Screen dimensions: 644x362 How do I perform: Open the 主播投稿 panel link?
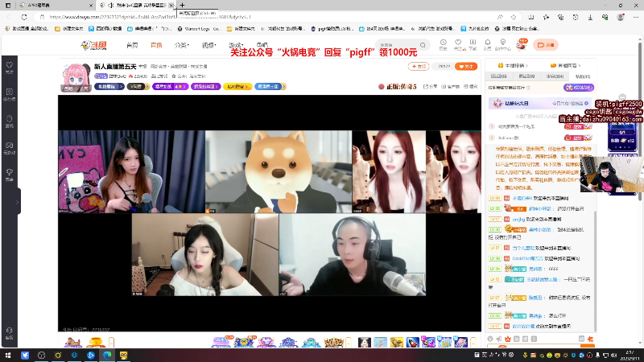tap(513, 65)
